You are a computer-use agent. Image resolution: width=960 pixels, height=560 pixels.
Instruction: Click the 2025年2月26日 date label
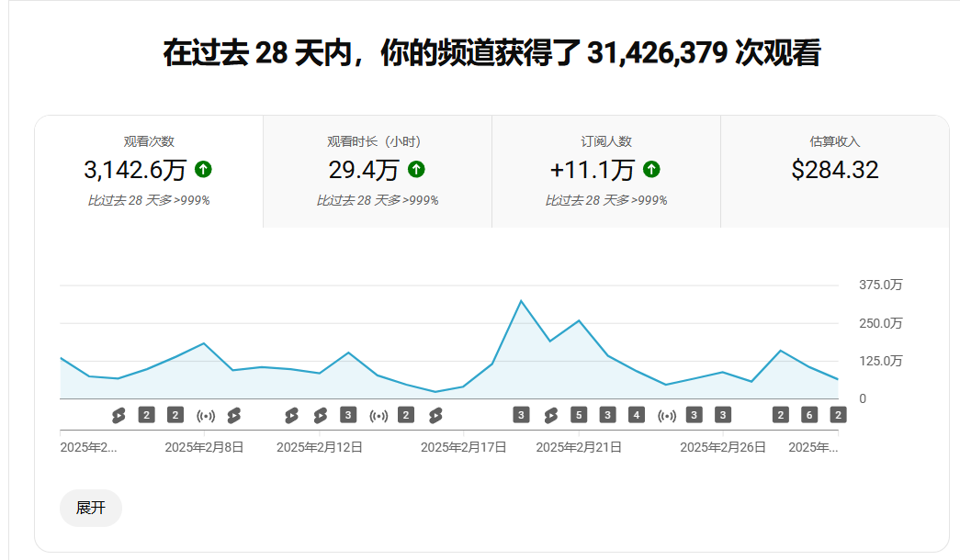tap(722, 447)
